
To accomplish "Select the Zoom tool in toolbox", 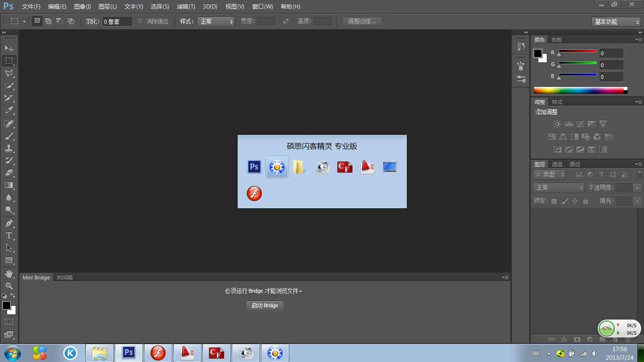I will (9, 286).
